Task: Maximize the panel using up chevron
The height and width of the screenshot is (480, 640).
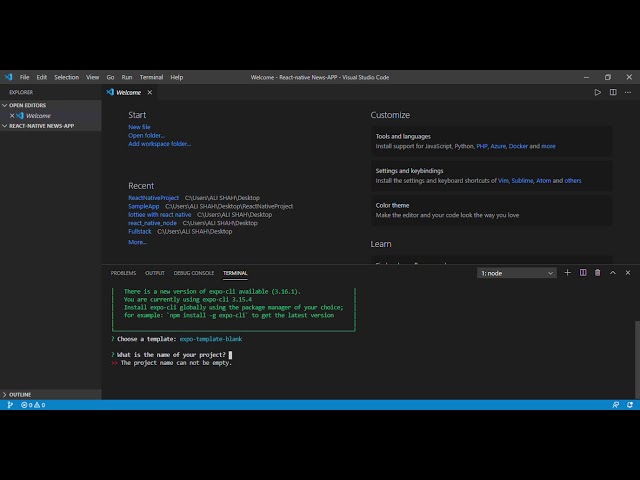Action: click(613, 273)
